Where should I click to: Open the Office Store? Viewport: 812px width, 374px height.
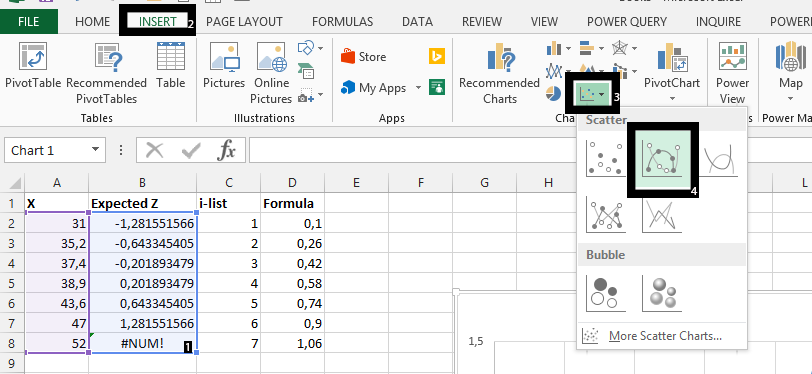coord(364,56)
